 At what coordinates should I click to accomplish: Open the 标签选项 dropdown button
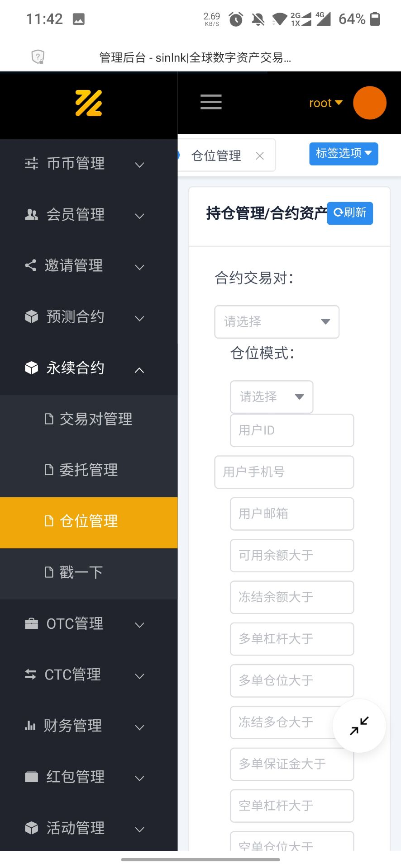click(x=344, y=154)
